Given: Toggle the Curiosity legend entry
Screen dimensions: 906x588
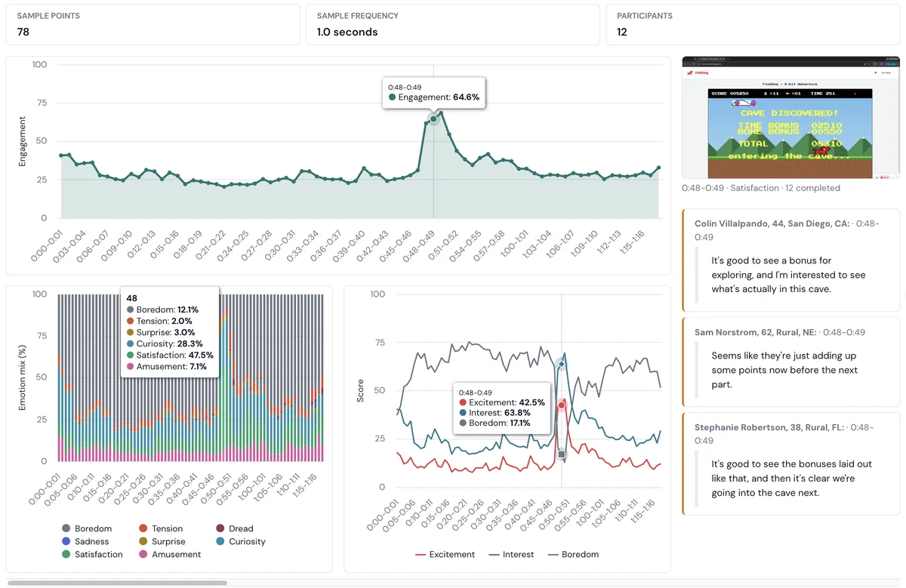Looking at the screenshot, I should (x=241, y=541).
